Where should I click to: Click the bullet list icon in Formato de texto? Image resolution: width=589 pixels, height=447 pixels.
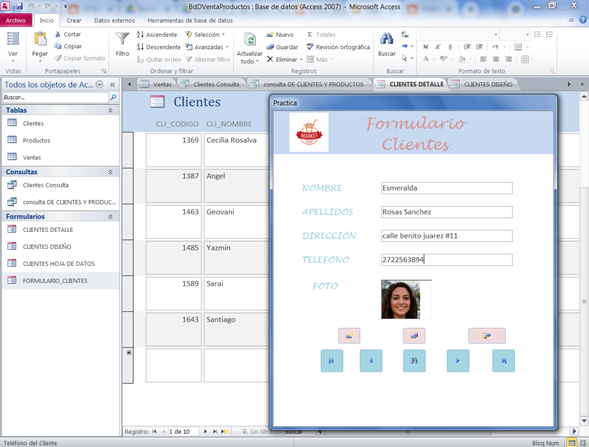pyautogui.click(x=537, y=35)
